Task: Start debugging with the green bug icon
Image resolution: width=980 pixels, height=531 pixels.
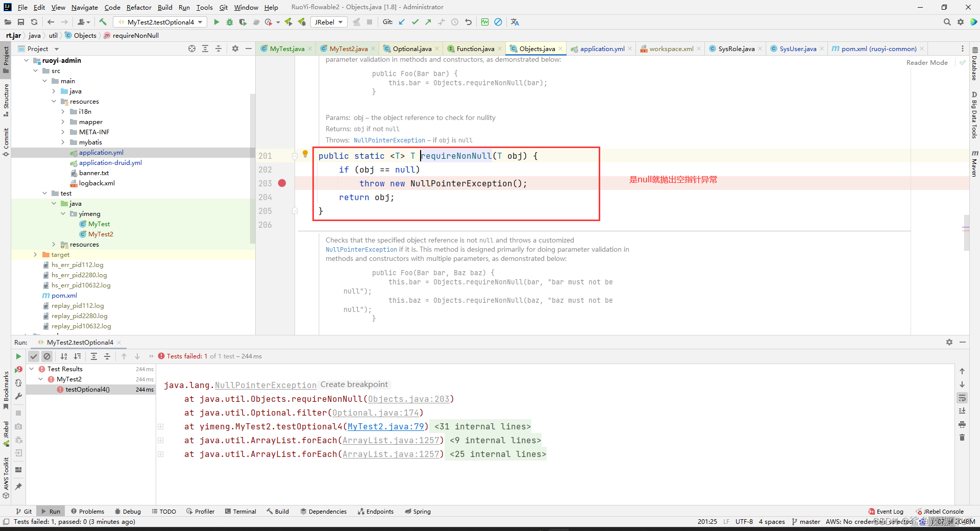Action: pos(230,22)
